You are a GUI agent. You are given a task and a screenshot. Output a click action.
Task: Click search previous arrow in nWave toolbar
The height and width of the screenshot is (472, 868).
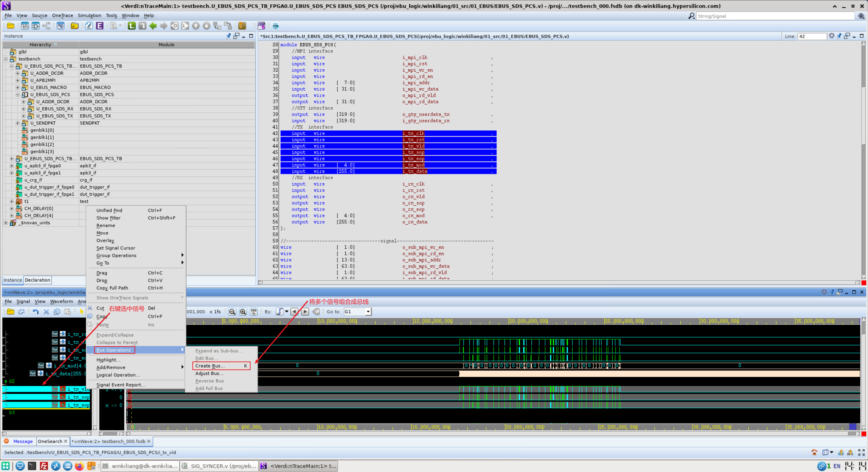click(294, 312)
